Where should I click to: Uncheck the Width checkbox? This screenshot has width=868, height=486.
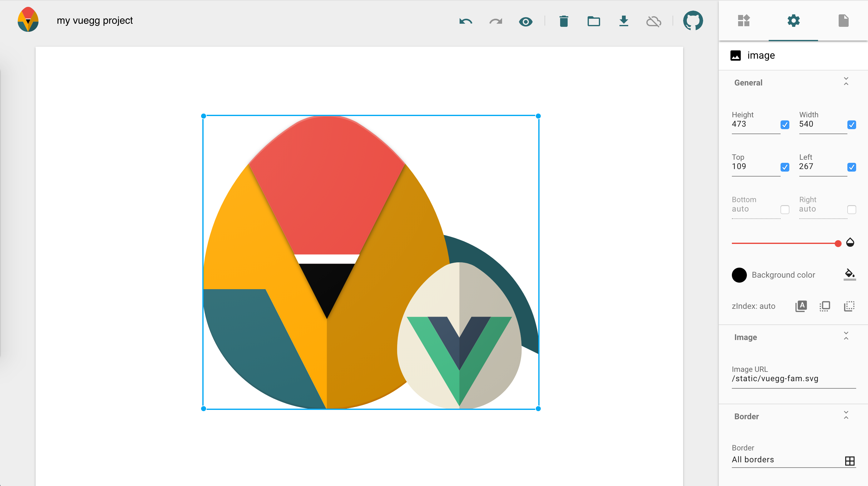tap(851, 125)
